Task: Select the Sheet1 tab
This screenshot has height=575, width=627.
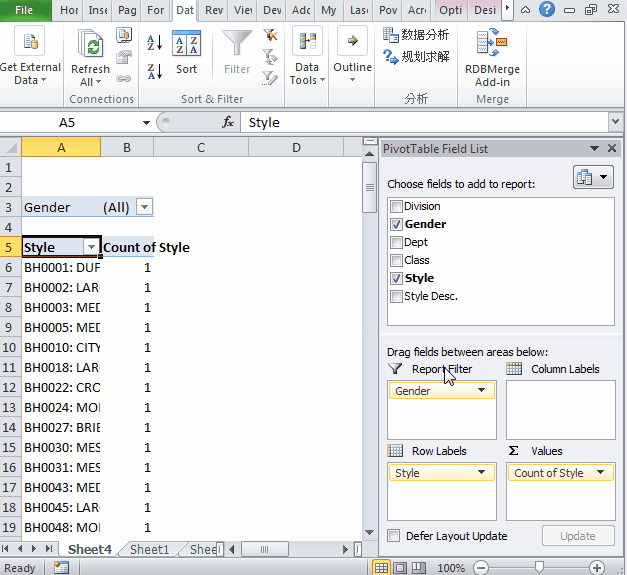Action: point(150,549)
